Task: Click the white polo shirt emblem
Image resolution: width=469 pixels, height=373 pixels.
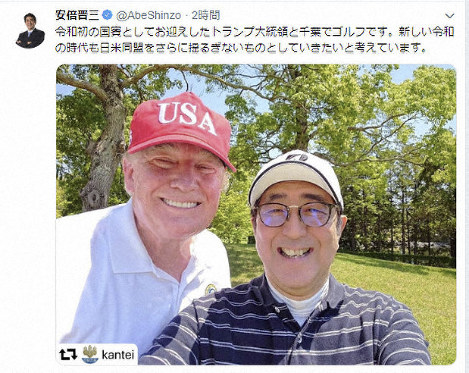Action: click(x=210, y=289)
